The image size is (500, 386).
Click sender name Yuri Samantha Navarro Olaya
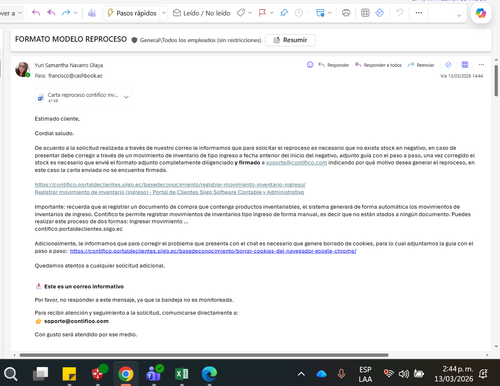point(69,65)
